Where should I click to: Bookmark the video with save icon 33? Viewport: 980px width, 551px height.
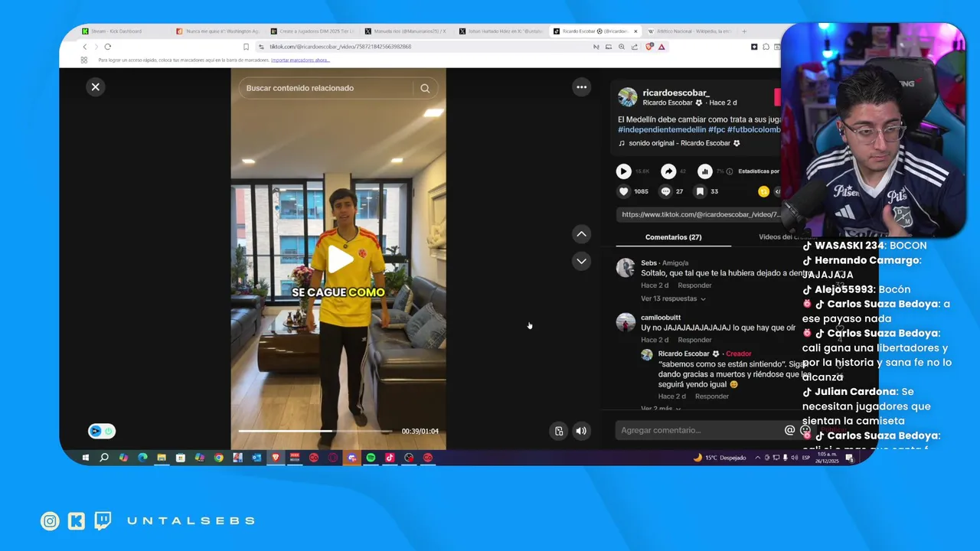coord(700,191)
